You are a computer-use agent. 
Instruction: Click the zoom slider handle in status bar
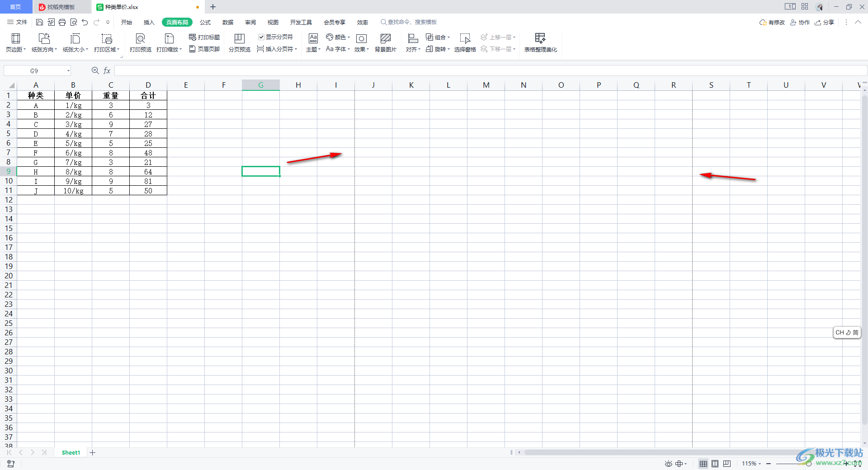[808, 464]
